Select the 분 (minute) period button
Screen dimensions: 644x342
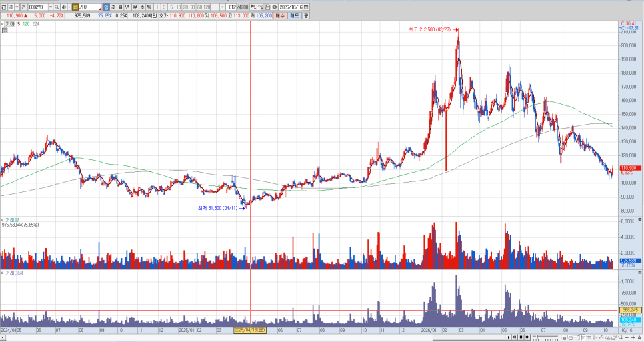135,7
